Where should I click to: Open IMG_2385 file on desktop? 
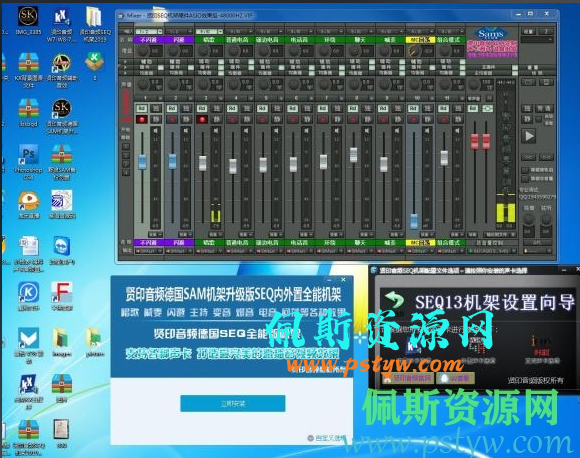click(x=28, y=21)
